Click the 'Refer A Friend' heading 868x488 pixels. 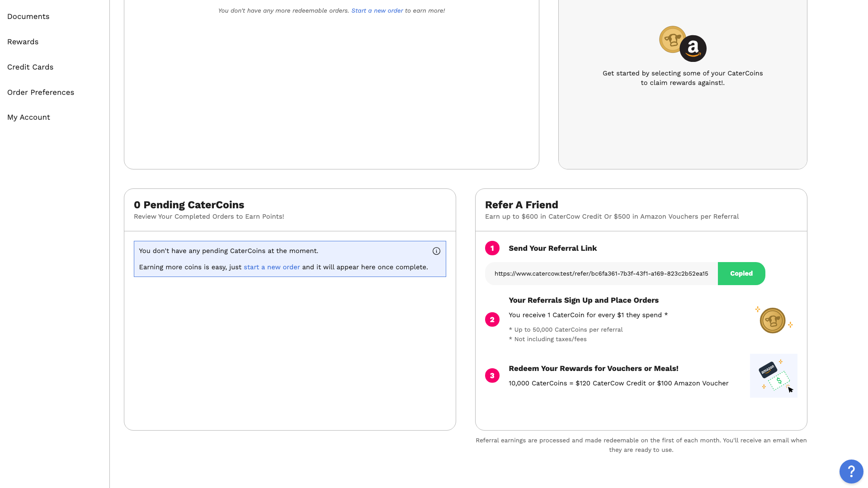coord(521,205)
